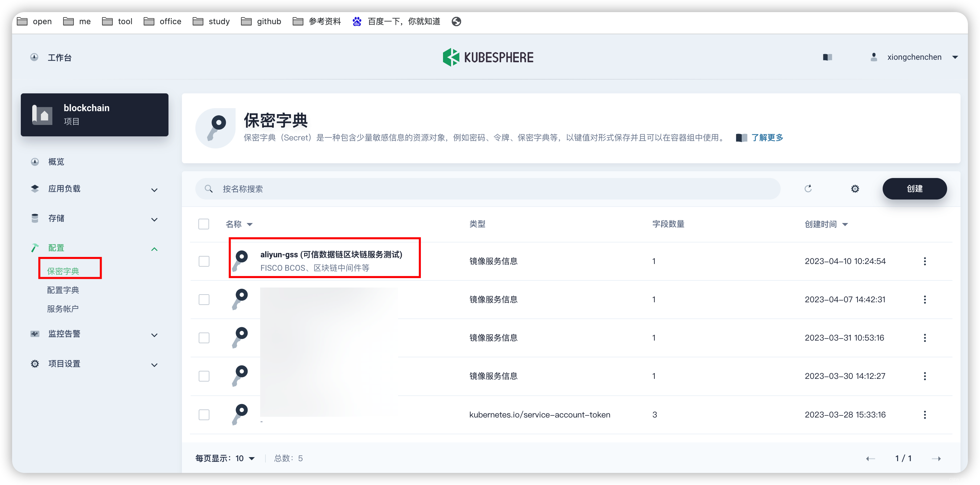The width and height of the screenshot is (980, 485).
Task: Open the xiongchenchen user dropdown arrow
Action: [x=955, y=57]
